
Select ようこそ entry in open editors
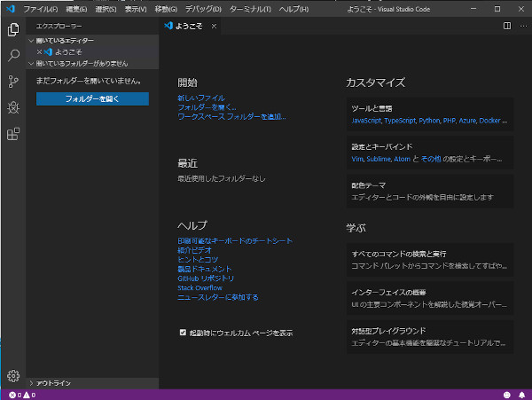(92, 52)
